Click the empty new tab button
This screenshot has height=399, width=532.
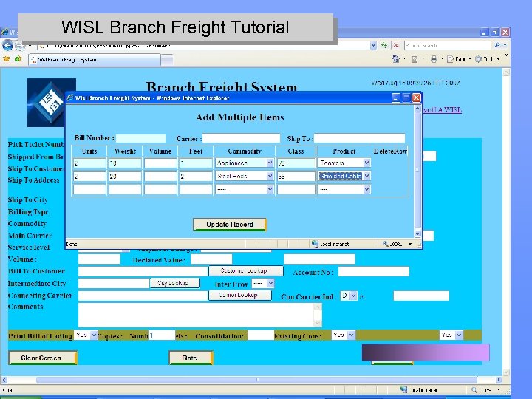coord(167,60)
